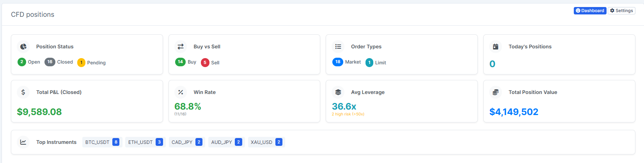Click the Top Instruments line chart icon

pyautogui.click(x=23, y=142)
